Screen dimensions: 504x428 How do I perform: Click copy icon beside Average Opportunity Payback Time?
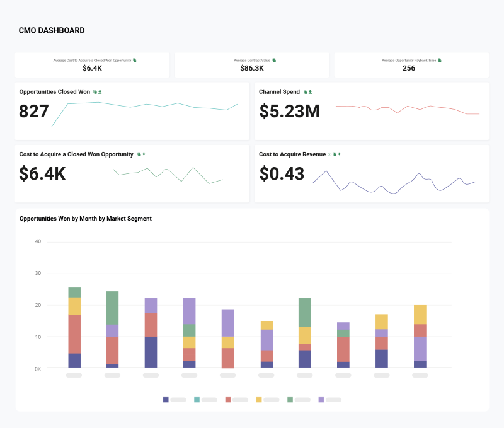[440, 60]
